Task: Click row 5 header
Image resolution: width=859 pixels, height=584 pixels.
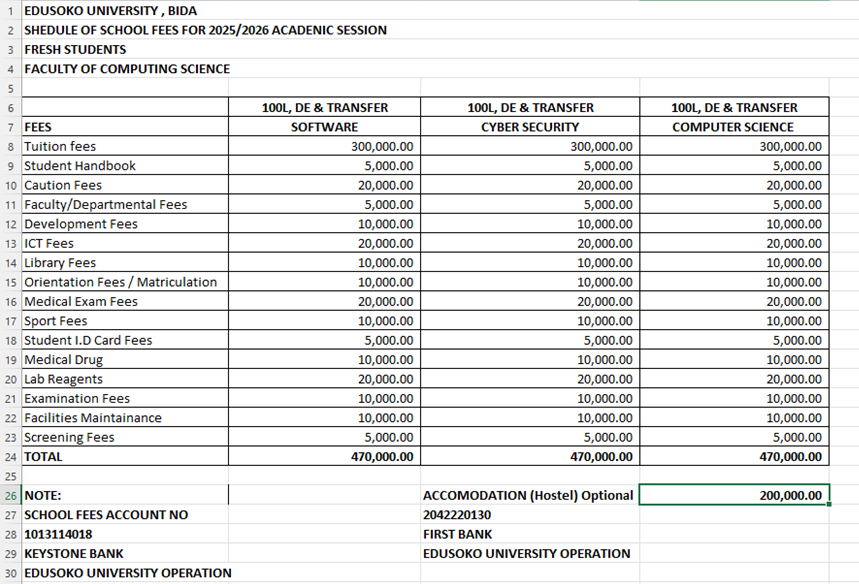Action: [x=10, y=88]
